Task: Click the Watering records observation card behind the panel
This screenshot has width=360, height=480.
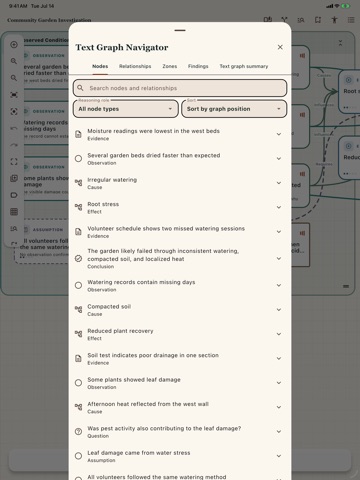Action: (x=46, y=123)
